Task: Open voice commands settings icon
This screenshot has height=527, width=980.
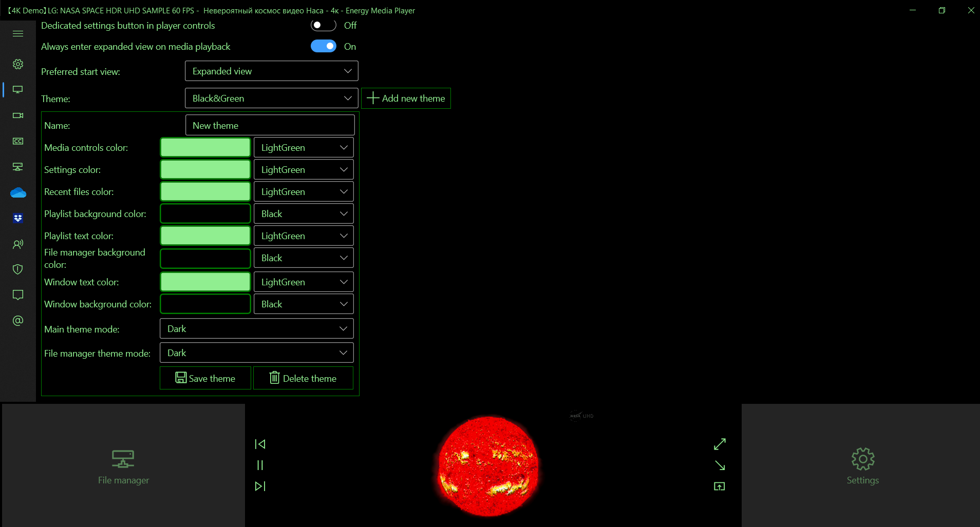Action: click(18, 244)
